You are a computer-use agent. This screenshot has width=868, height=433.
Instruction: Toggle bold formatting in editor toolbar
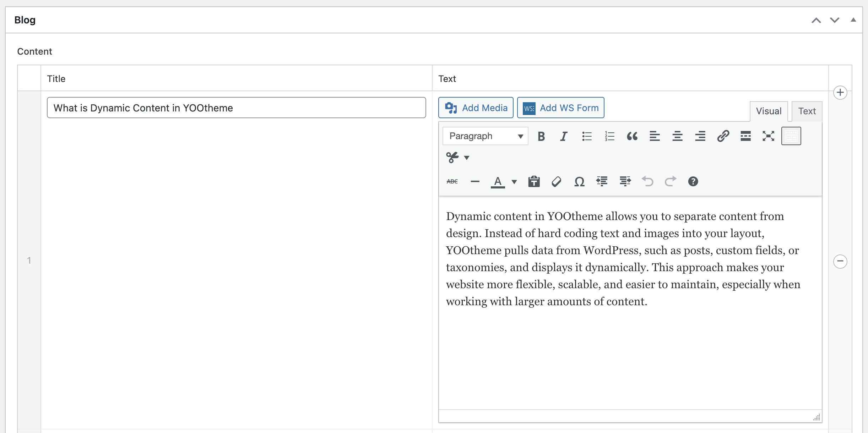click(x=541, y=136)
